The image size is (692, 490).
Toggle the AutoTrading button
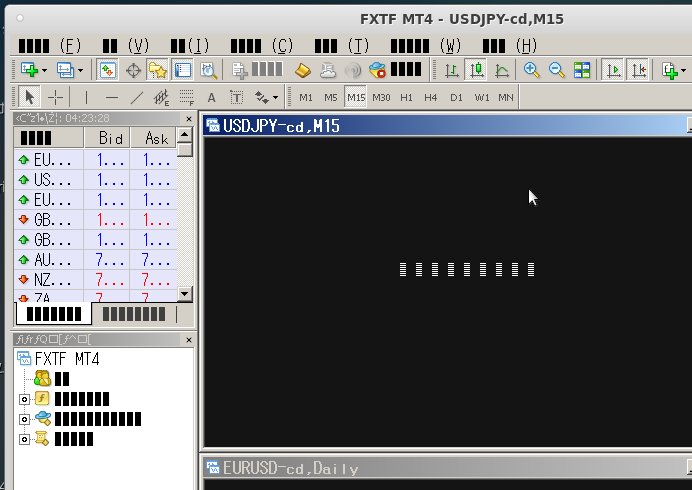(396, 70)
